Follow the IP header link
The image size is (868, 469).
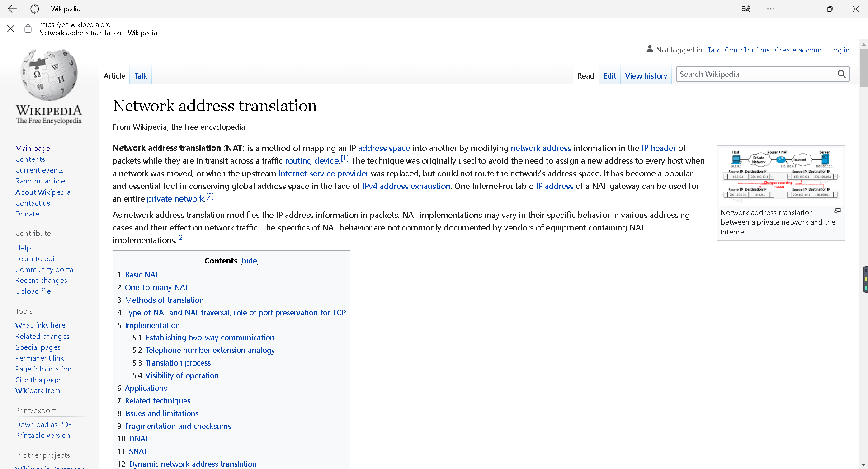click(x=658, y=148)
